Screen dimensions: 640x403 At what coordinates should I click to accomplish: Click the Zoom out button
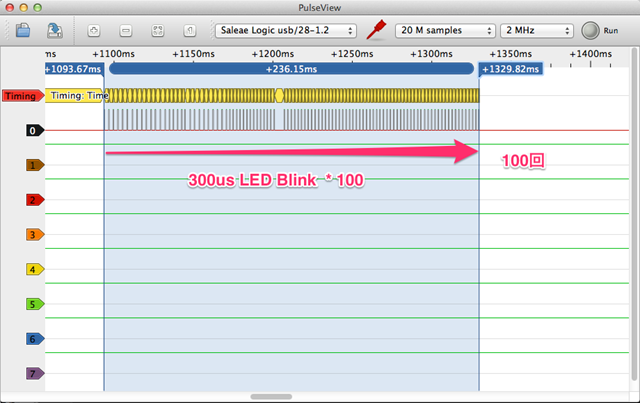click(125, 31)
